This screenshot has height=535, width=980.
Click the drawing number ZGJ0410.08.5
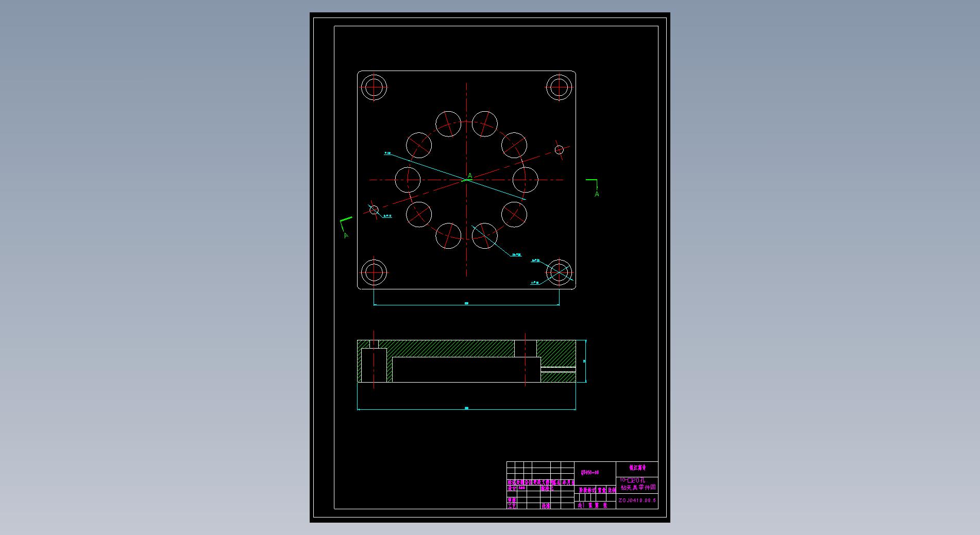click(637, 500)
